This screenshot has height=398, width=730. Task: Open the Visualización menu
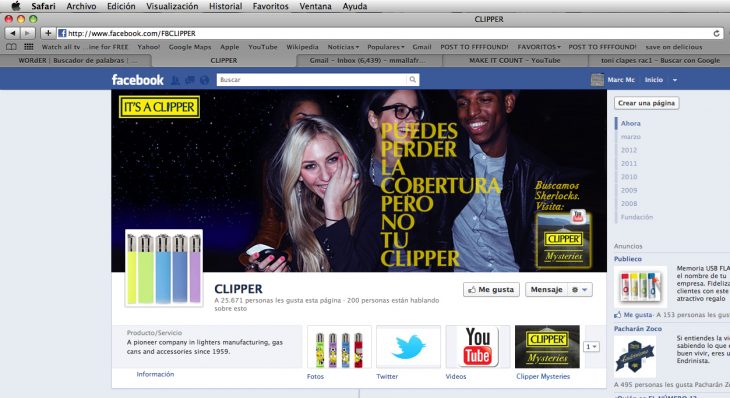tap(172, 6)
